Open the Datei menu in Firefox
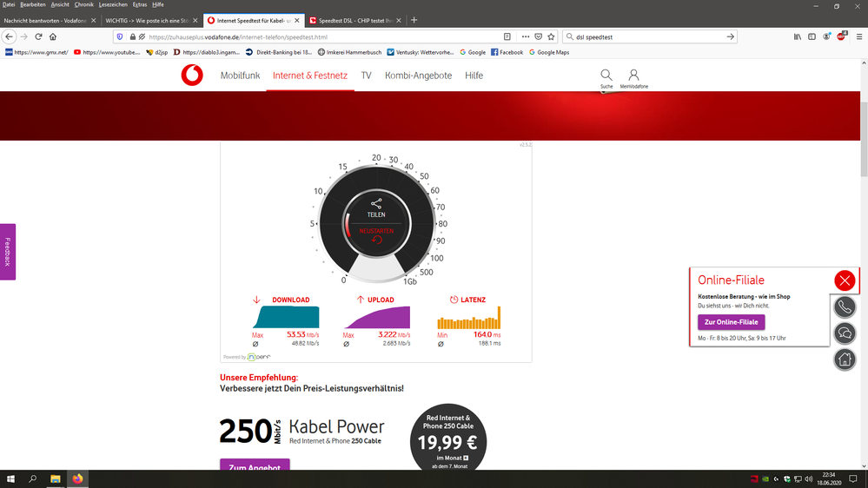868x488 pixels. point(9,4)
